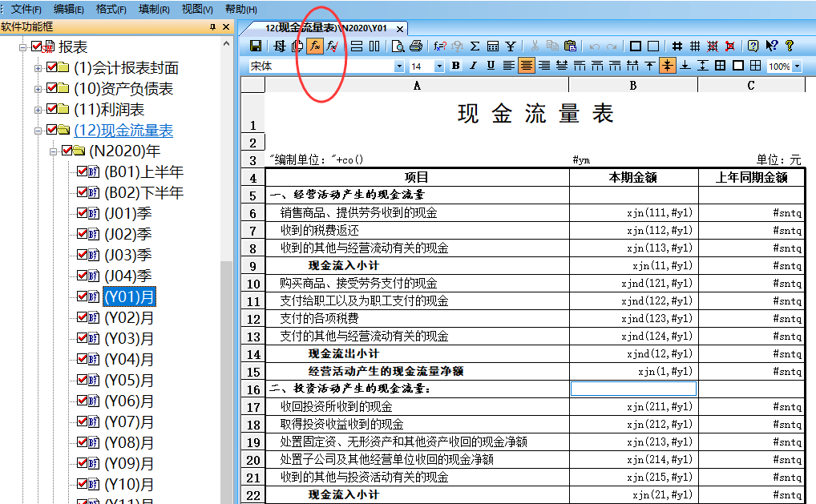Open the 视图(V) menu

pyautogui.click(x=197, y=9)
